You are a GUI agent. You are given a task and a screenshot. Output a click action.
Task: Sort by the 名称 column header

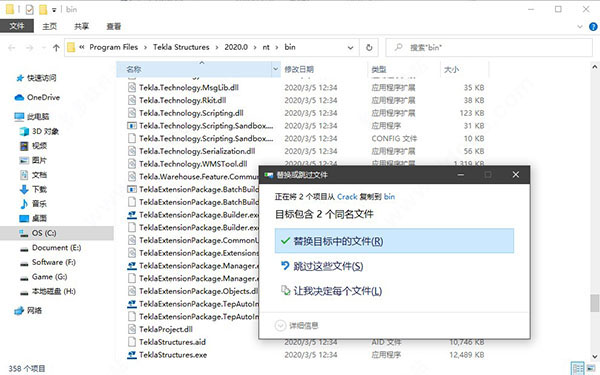coord(194,69)
